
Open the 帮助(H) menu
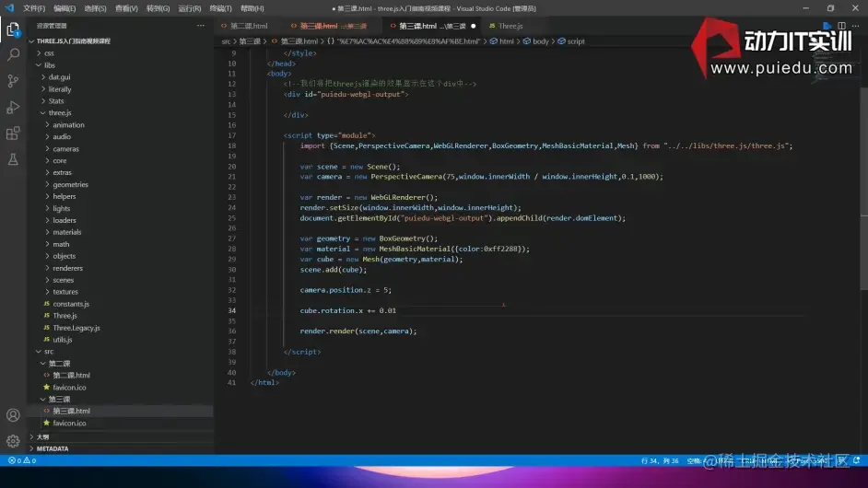252,8
